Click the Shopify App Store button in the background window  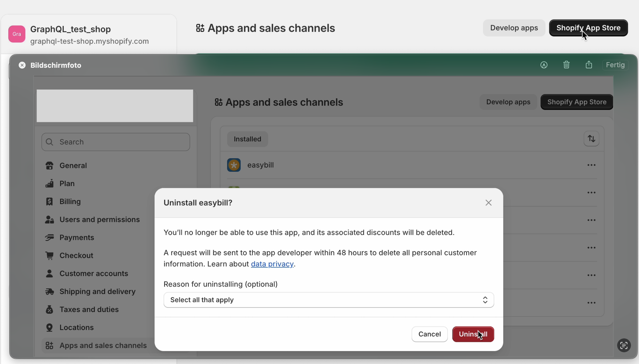pos(588,28)
